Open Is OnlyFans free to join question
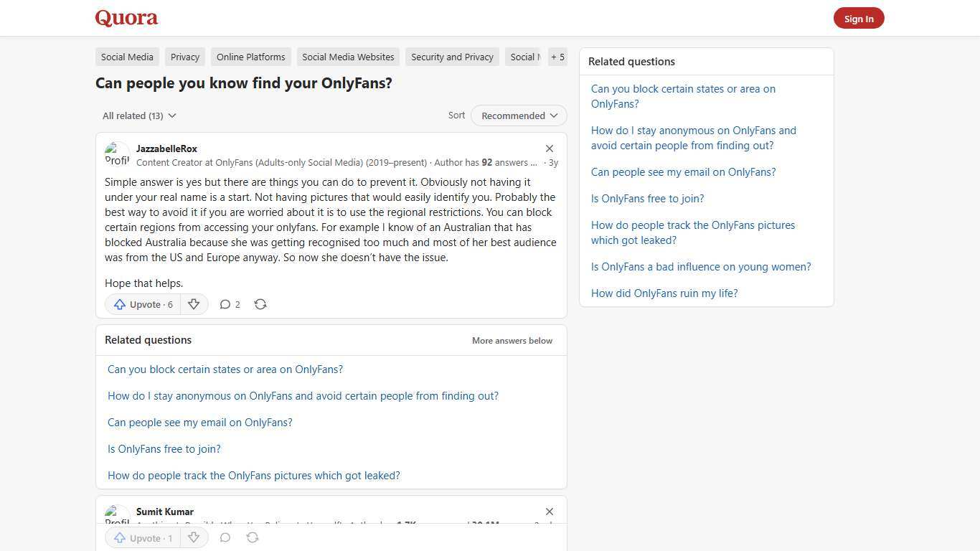Image resolution: width=980 pixels, height=551 pixels. pyautogui.click(x=647, y=198)
